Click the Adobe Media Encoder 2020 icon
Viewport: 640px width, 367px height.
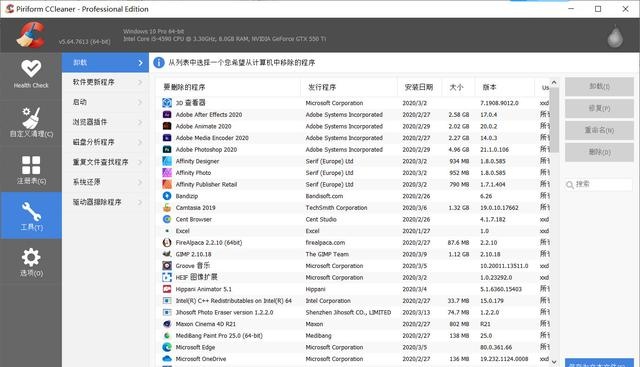167,138
